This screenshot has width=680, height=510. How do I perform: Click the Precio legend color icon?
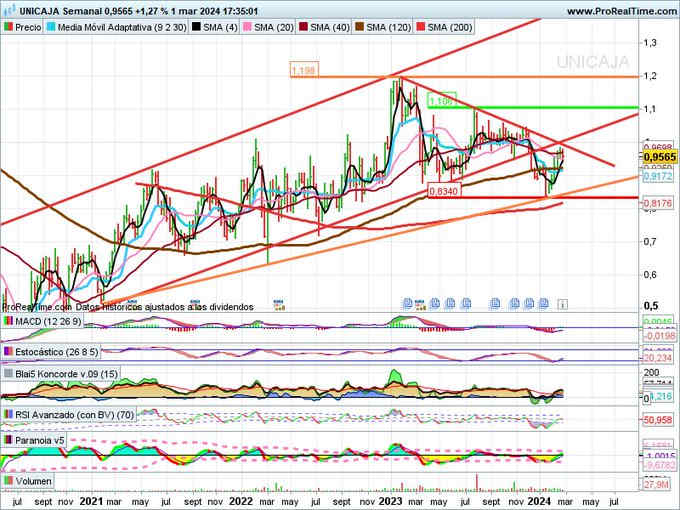click(x=8, y=27)
